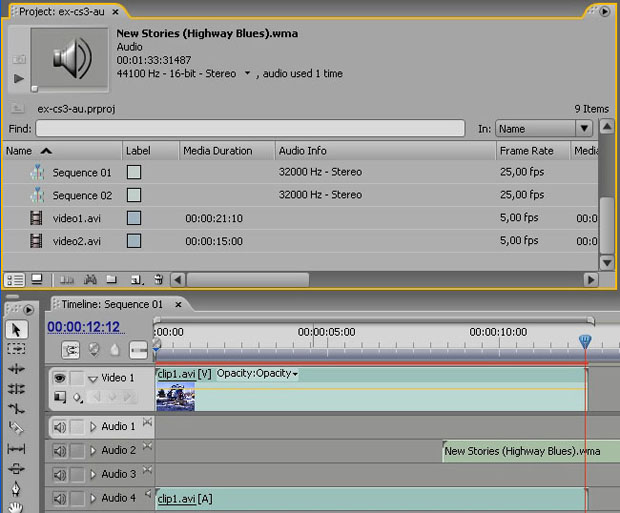Expand the Audio 2 track

(x=93, y=451)
